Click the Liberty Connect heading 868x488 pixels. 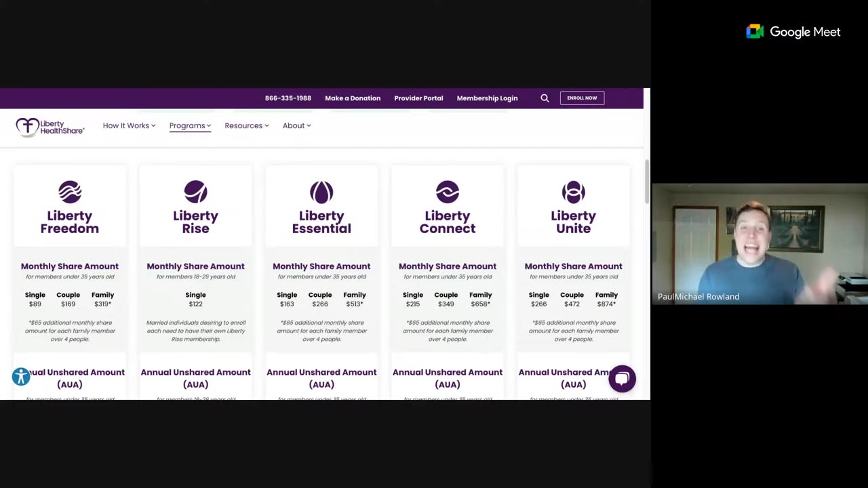448,222
